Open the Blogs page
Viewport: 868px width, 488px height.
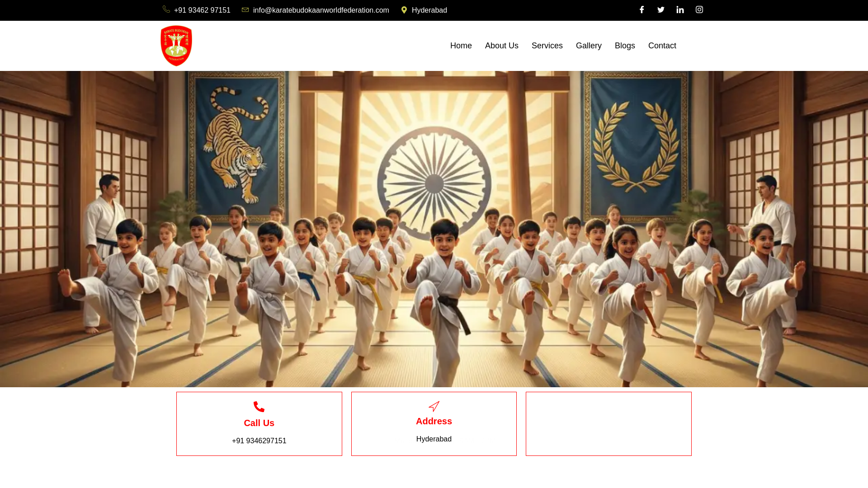point(625,46)
